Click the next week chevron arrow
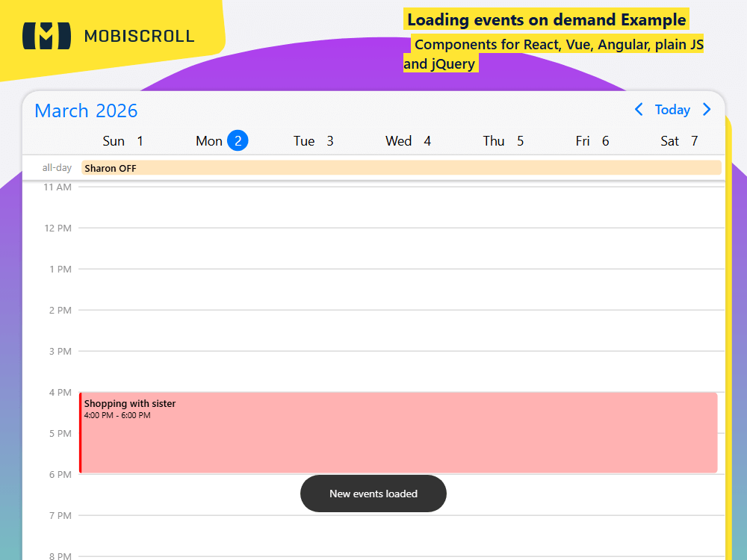The image size is (747, 560). pyautogui.click(x=707, y=110)
